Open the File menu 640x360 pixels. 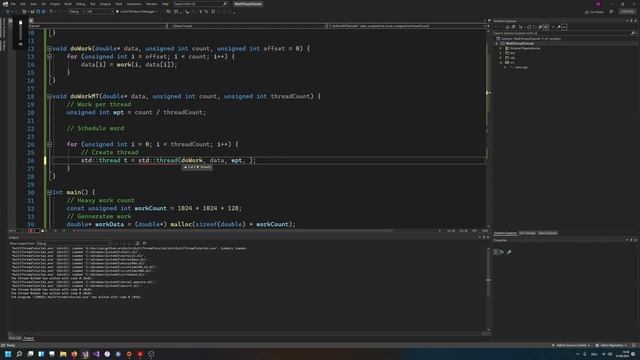point(13,4)
